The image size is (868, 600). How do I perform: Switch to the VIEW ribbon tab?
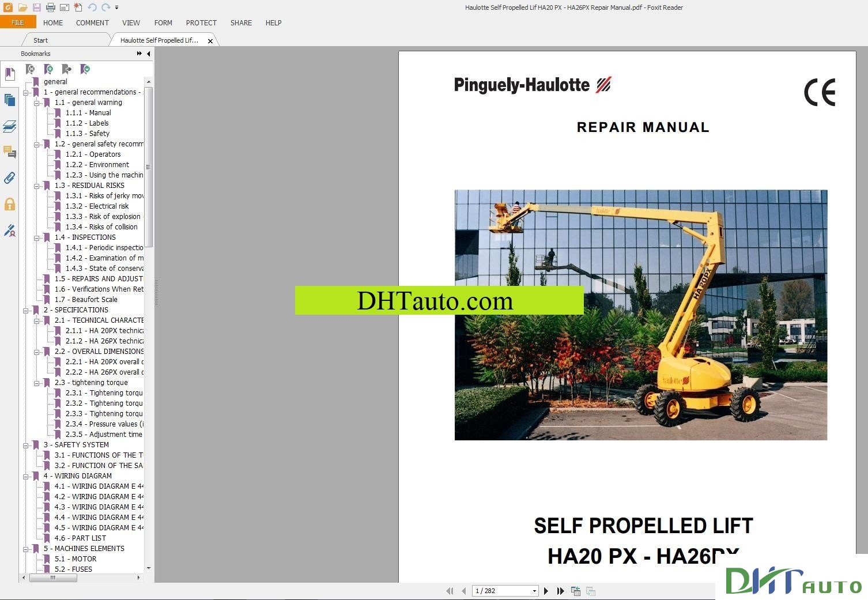[131, 23]
